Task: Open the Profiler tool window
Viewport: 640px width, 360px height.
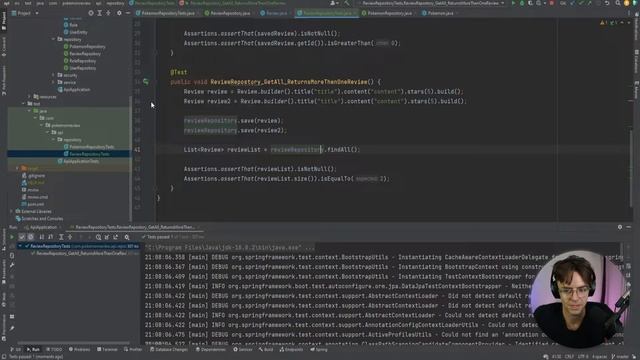Action: pyautogui.click(x=133, y=349)
